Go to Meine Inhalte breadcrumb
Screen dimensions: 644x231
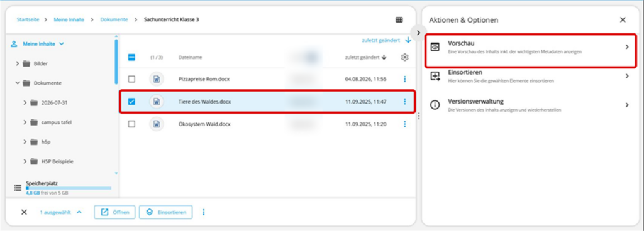click(69, 19)
